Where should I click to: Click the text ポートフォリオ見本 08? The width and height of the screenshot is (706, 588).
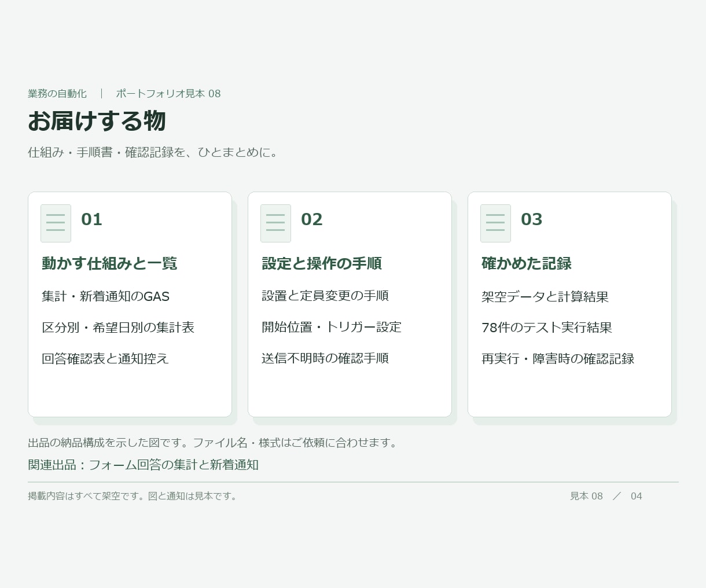[x=168, y=94]
